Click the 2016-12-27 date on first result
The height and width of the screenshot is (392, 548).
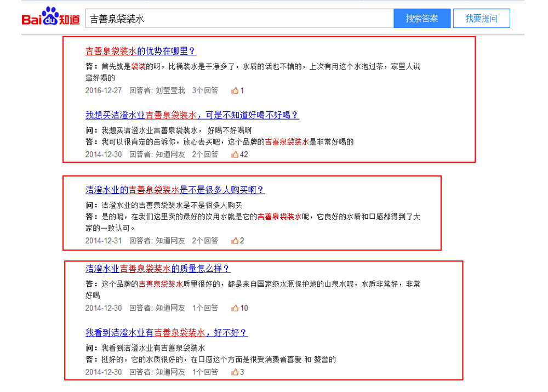tap(104, 90)
